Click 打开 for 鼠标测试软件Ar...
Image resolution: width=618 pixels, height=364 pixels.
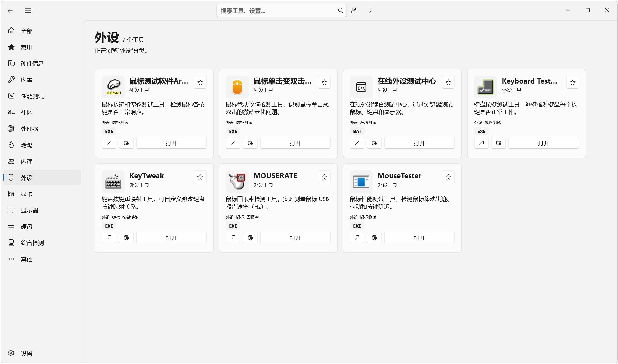pyautogui.click(x=171, y=143)
